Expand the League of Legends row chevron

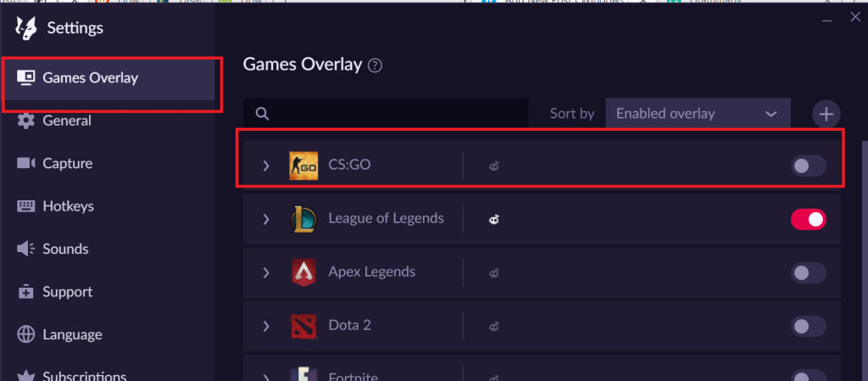click(266, 219)
